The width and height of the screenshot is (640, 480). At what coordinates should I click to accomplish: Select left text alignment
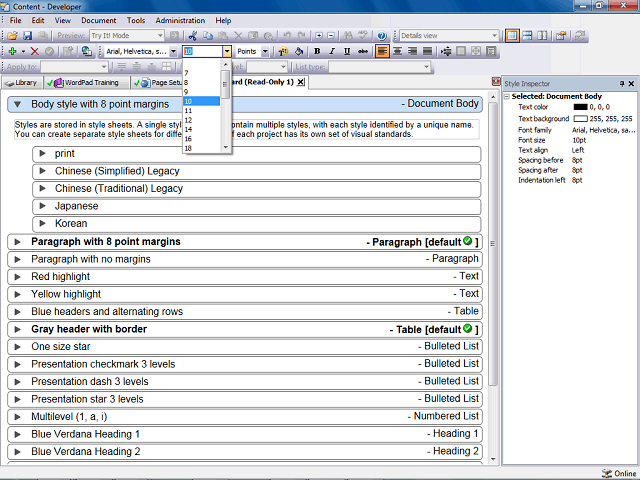[382, 51]
